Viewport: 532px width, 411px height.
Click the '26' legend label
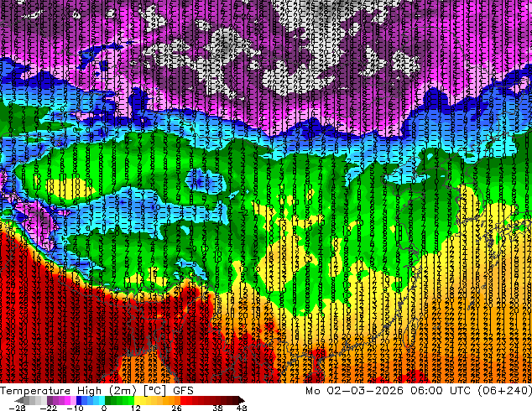[x=176, y=408]
